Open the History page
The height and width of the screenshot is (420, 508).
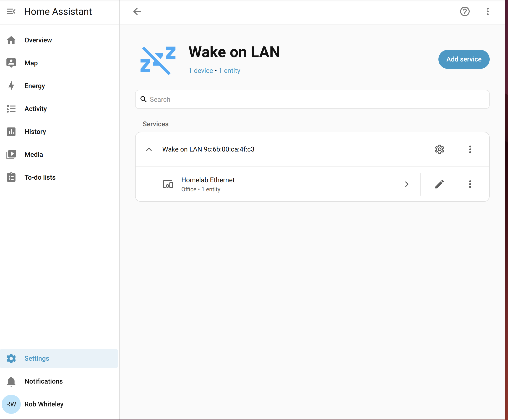tap(59, 132)
